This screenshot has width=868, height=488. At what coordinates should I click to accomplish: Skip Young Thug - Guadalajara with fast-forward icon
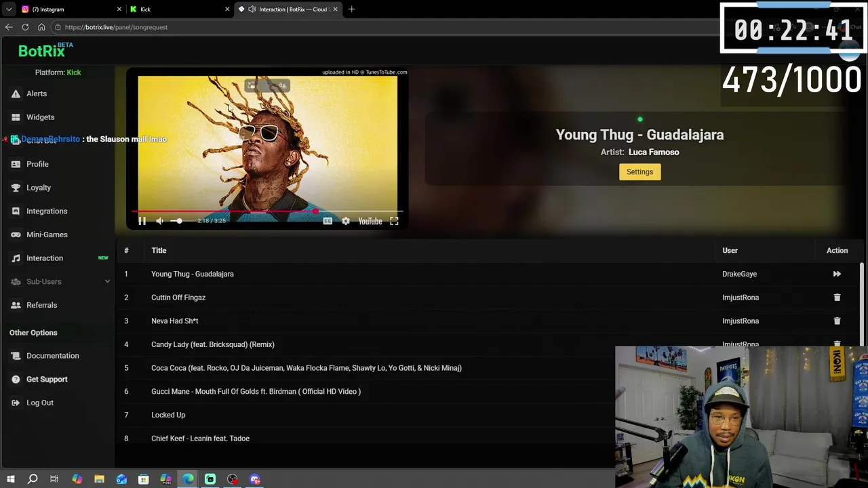pyautogui.click(x=837, y=274)
